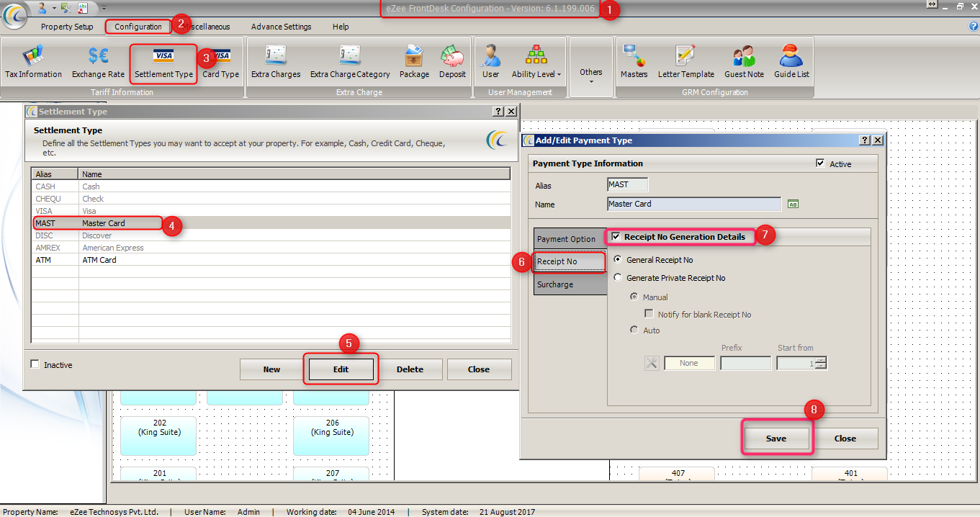Open Tax Information from the ribbon
Screen dimensions: 980x517
point(33,61)
